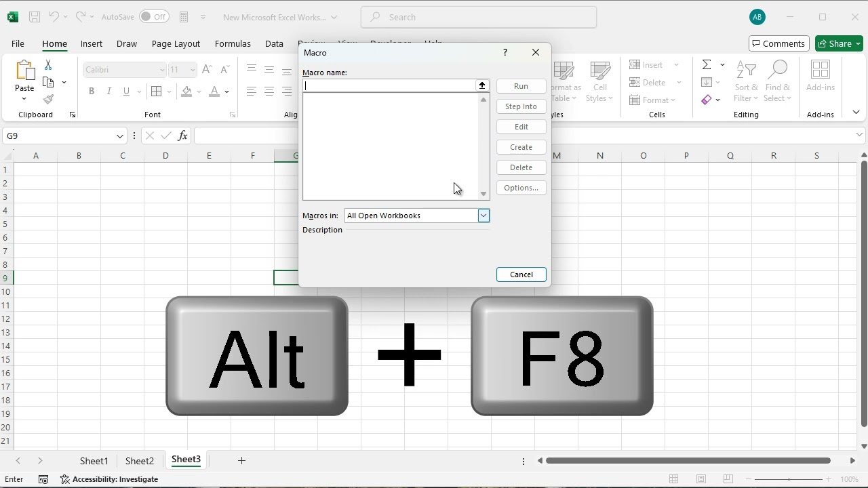Decrease font size with smaller A icon

click(225, 69)
